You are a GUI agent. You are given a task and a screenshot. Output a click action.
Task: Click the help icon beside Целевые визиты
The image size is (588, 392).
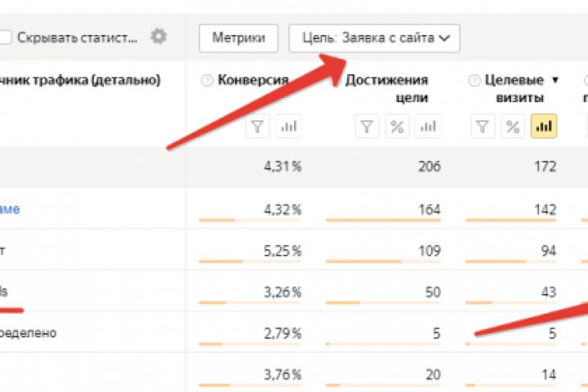click(474, 80)
